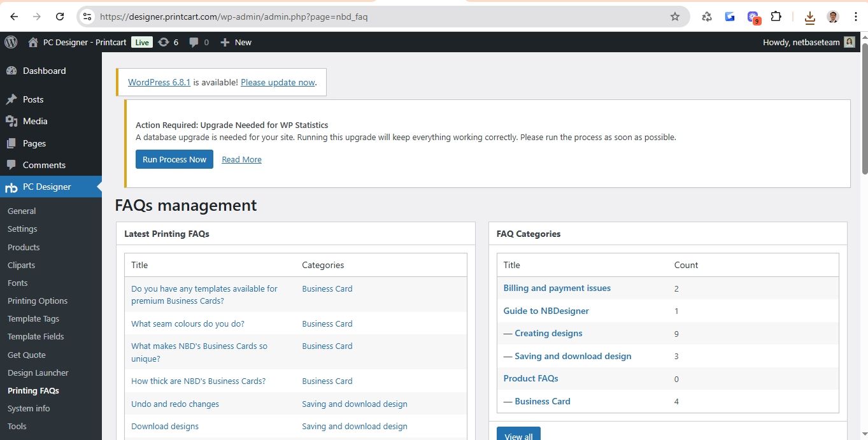Select the Dashboard icon in the sidebar

click(14, 71)
